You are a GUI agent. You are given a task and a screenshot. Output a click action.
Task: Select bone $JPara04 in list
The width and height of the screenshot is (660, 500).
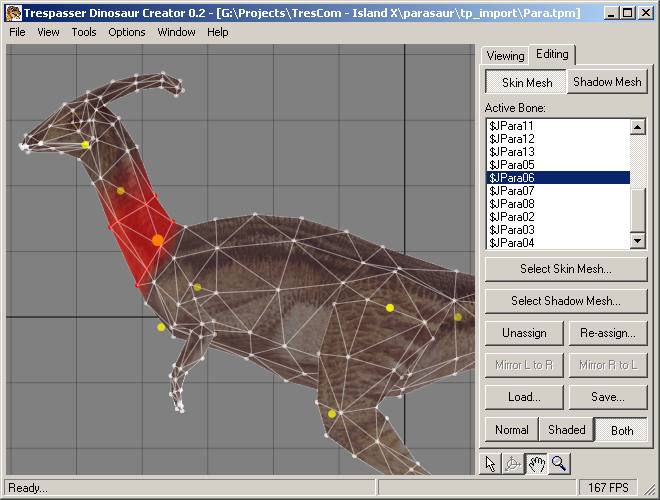click(558, 243)
